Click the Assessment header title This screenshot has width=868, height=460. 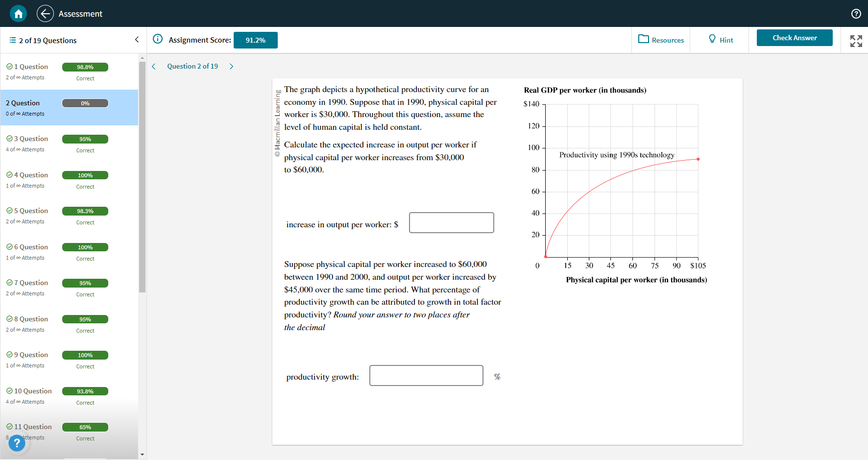click(80, 14)
